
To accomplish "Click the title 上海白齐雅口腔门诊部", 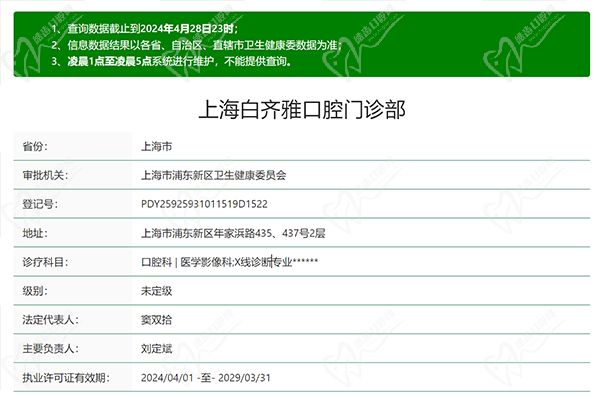I will click(x=302, y=110).
